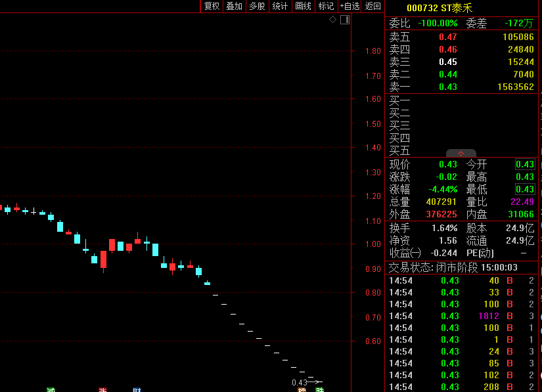Select the trade row with volume 85
Screen dimensions: 542x392
(461, 363)
